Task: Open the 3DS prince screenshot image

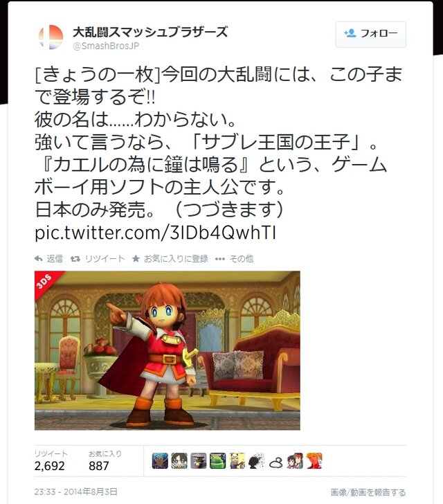Action: tap(168, 350)
